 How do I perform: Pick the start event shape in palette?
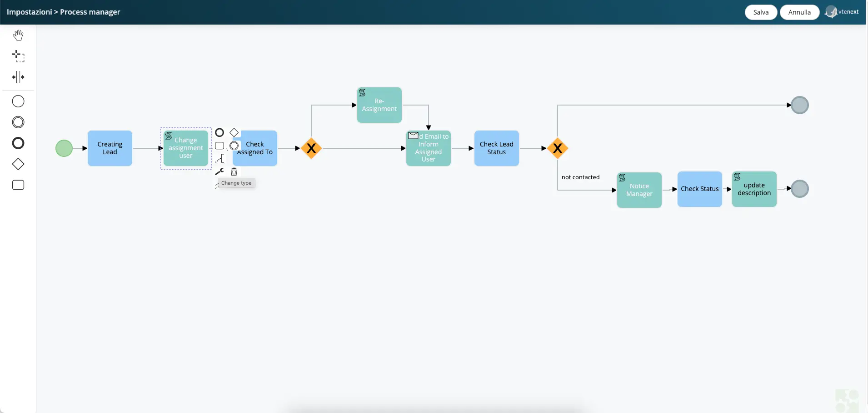coord(18,101)
